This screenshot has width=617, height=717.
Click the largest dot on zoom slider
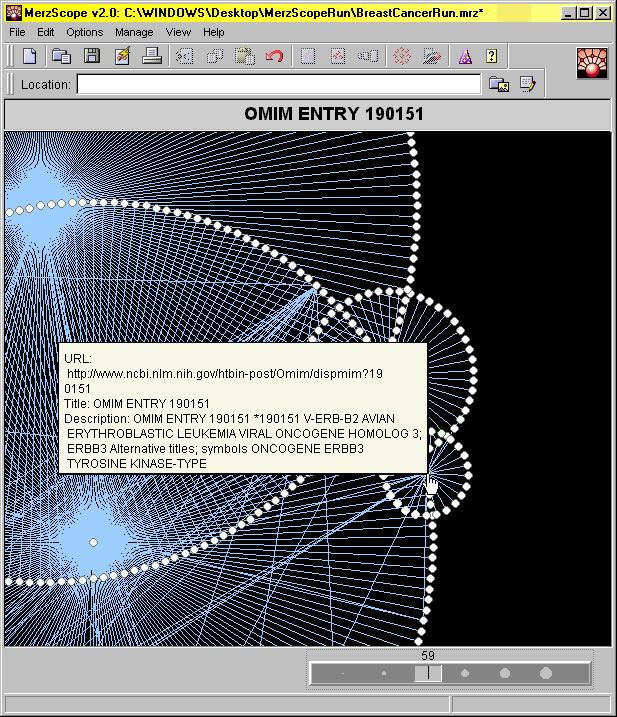tap(546, 674)
